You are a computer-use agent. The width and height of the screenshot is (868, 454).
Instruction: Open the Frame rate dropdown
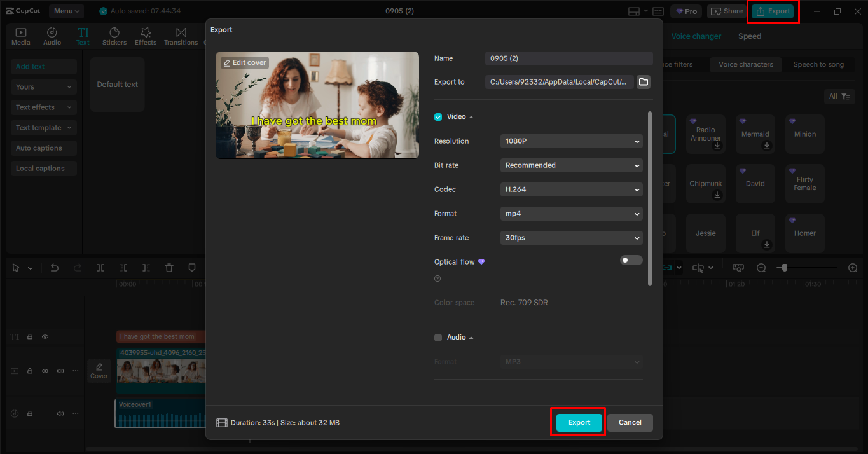tap(570, 237)
